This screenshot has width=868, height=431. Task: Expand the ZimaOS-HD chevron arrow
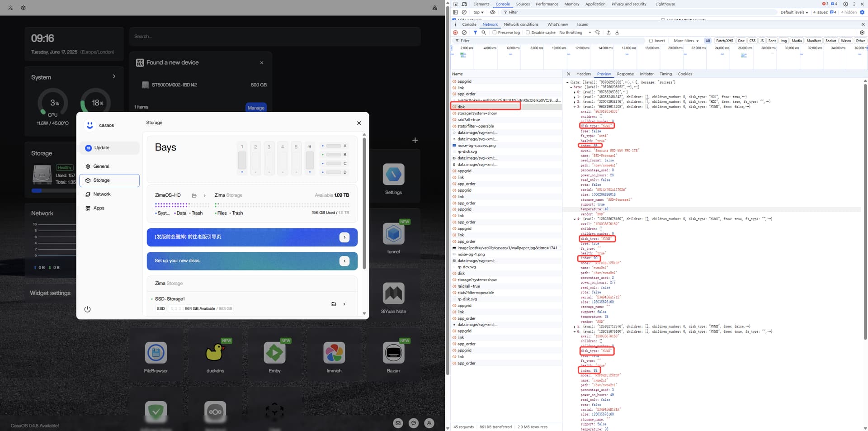(x=204, y=195)
